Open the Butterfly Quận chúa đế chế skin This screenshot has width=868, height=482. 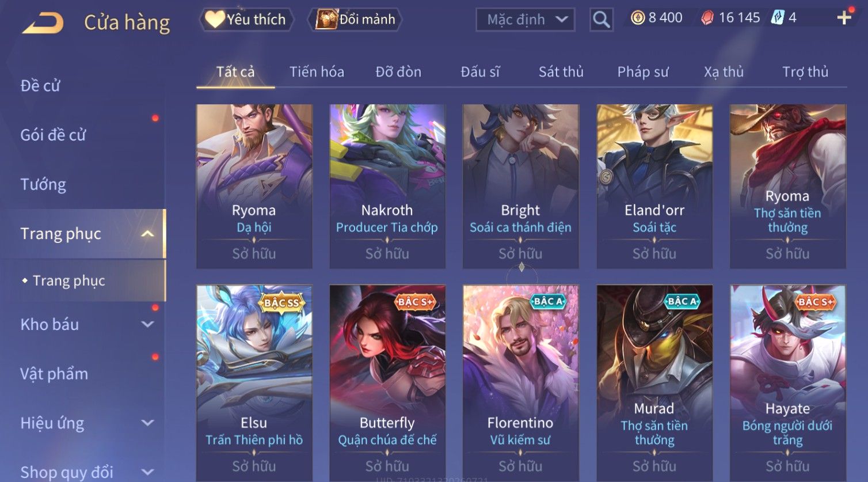pyautogui.click(x=387, y=382)
